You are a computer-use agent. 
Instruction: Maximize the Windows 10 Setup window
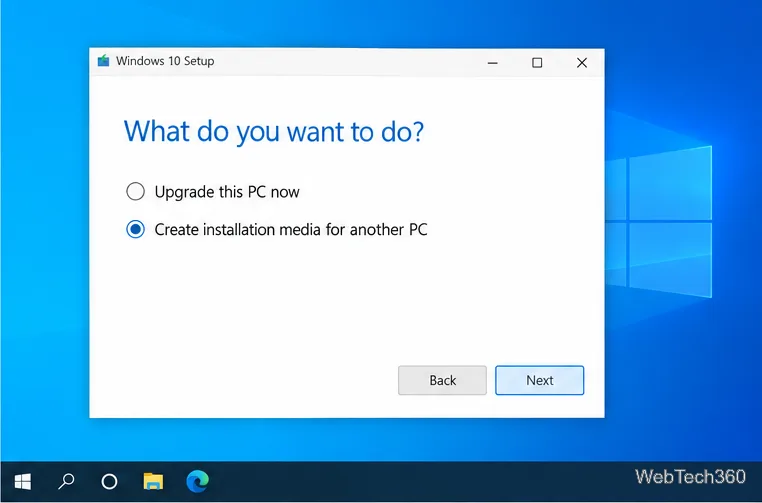click(537, 62)
